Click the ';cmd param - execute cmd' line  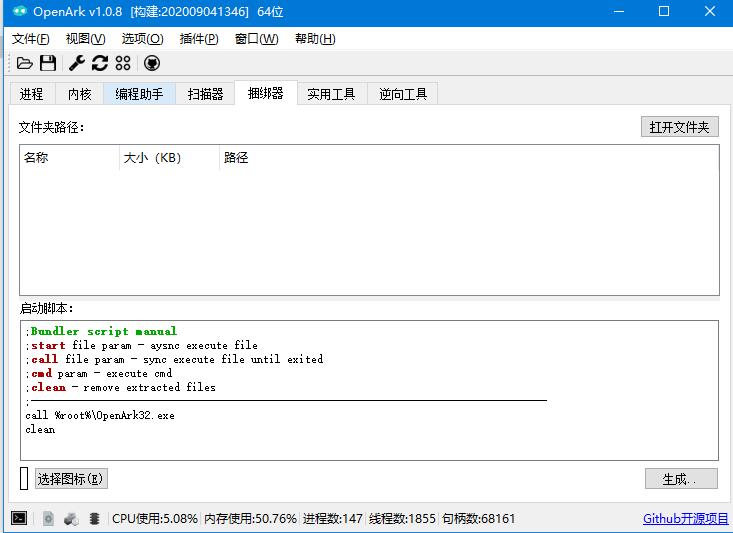coord(99,373)
